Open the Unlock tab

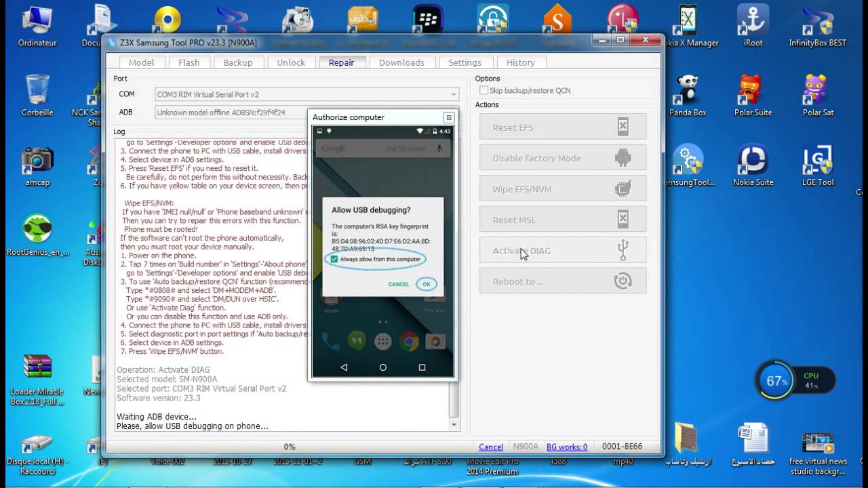[x=291, y=62]
